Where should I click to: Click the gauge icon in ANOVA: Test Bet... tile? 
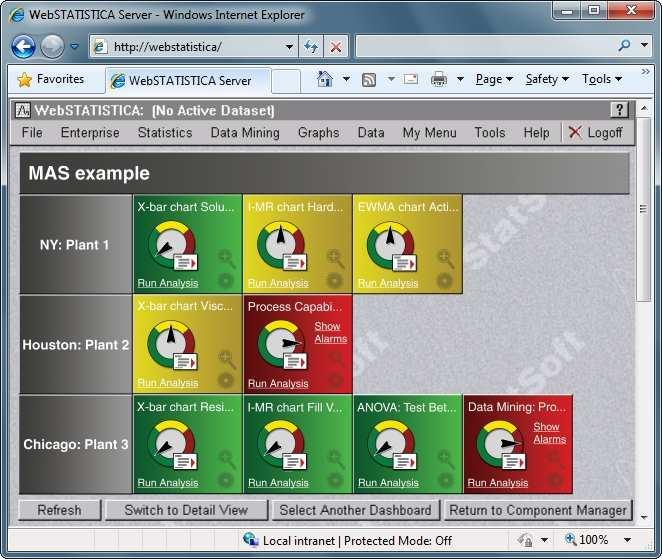pos(392,445)
